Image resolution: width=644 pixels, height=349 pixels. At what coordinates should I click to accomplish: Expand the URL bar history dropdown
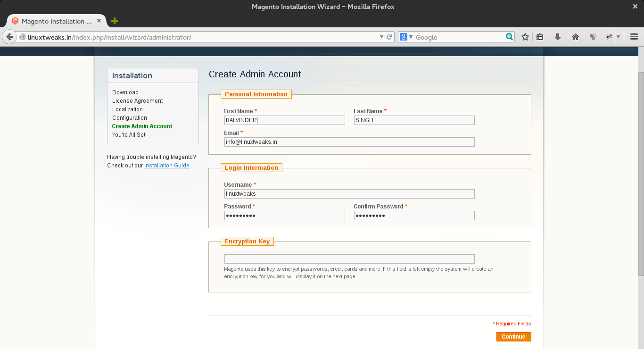pos(382,37)
